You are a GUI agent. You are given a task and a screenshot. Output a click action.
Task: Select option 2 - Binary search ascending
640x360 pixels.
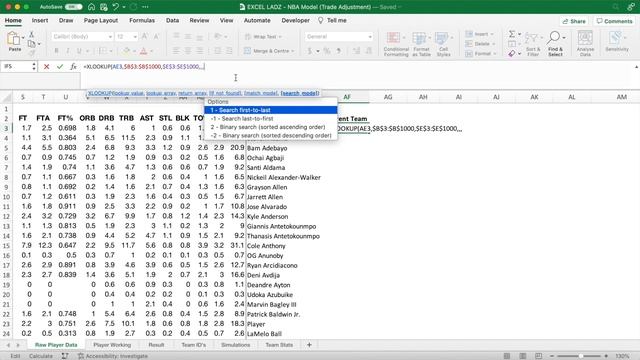271,127
